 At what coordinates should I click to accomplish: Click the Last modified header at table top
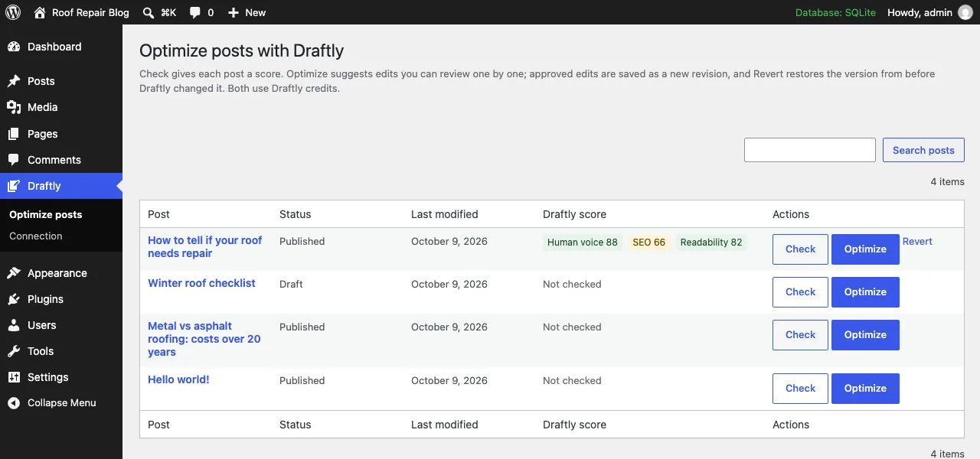pyautogui.click(x=445, y=214)
